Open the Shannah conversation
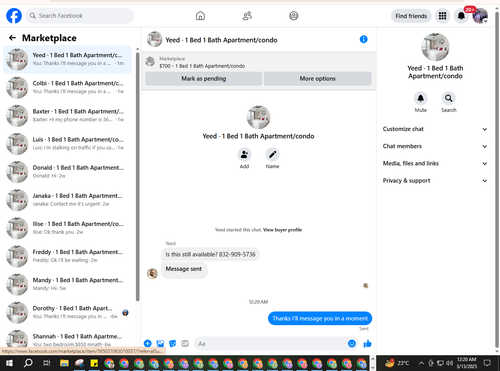Screen dimensions: 500x371 coord(67,338)
